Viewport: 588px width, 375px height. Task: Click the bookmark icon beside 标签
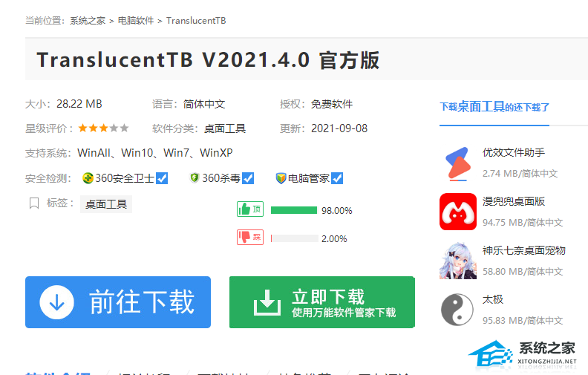pyautogui.click(x=33, y=203)
